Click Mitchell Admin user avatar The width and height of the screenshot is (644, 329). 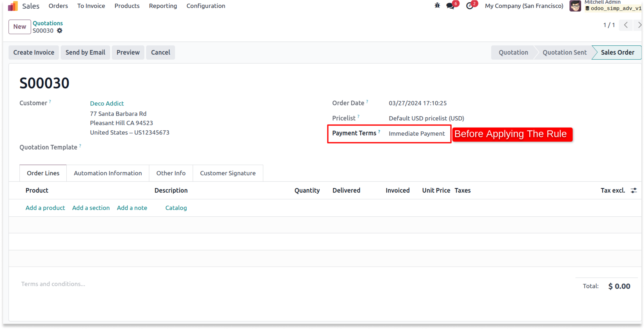575,6
